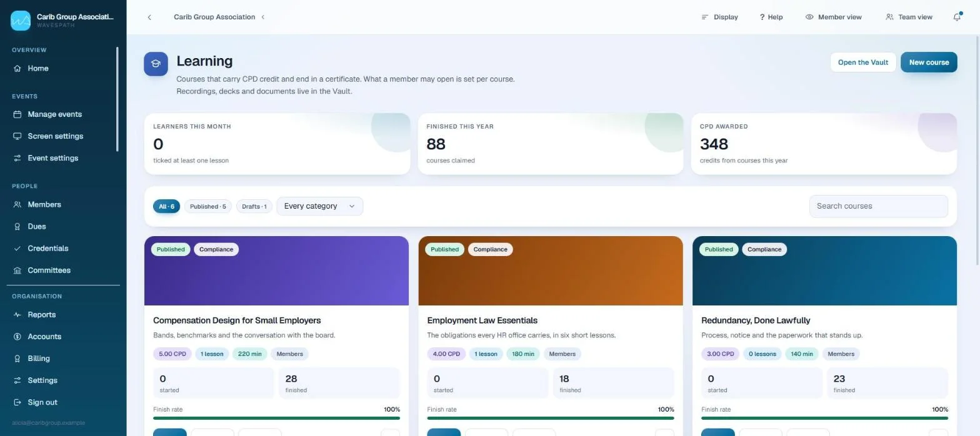
Task: Click the "5.00 CPD" chip
Action: (x=172, y=354)
